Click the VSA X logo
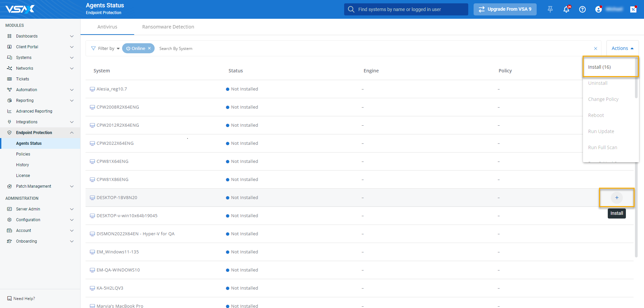The height and width of the screenshot is (308, 644). (20, 9)
